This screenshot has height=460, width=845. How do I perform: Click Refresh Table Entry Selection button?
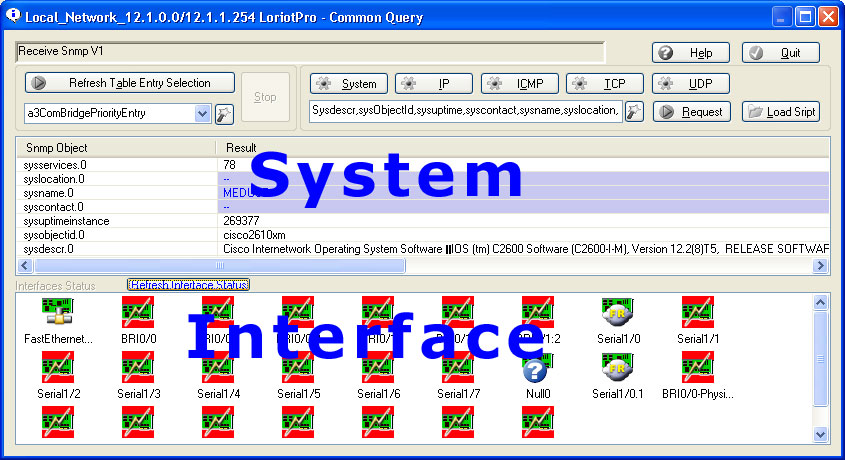(130, 83)
